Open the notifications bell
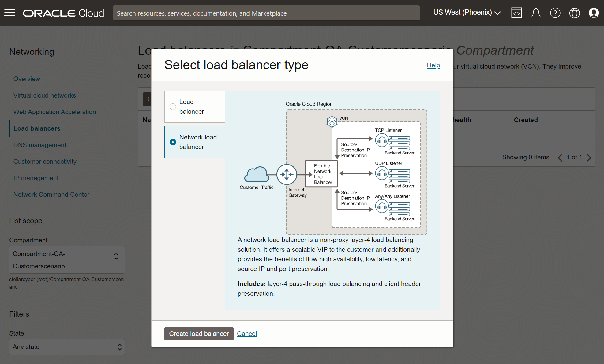 tap(536, 13)
